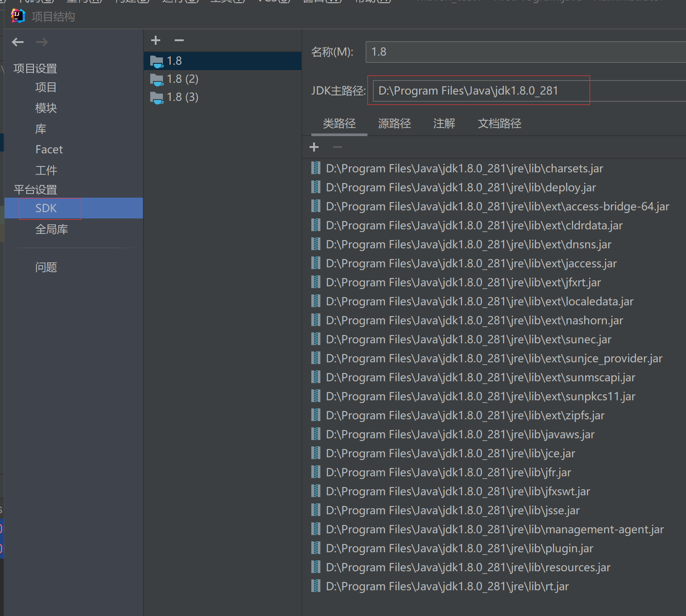Switch to the 类路径 tab
The width and height of the screenshot is (686, 616).
coord(339,123)
